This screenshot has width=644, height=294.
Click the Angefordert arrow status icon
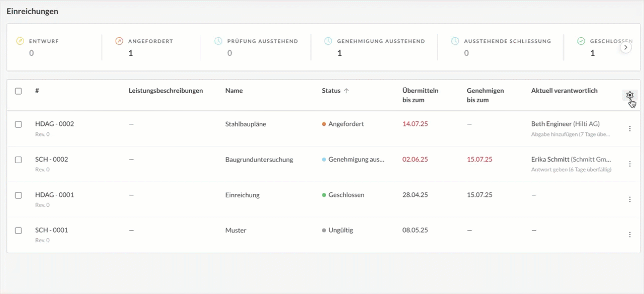[119, 41]
